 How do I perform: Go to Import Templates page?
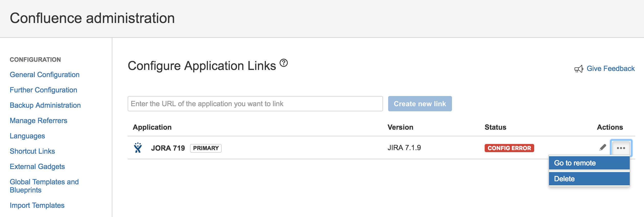point(37,205)
